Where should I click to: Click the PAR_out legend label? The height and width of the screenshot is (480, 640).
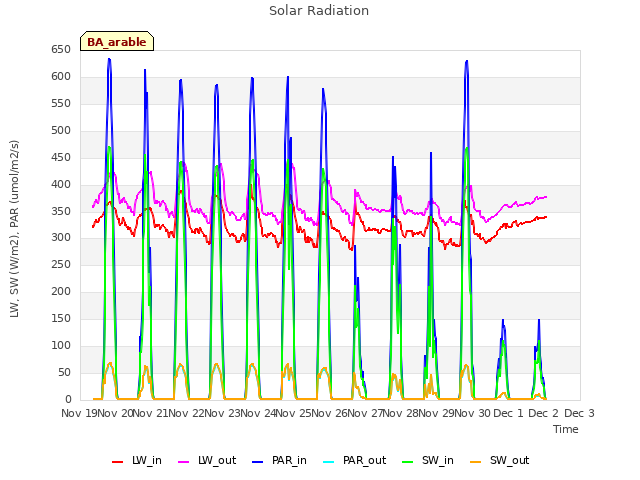coord(364,460)
